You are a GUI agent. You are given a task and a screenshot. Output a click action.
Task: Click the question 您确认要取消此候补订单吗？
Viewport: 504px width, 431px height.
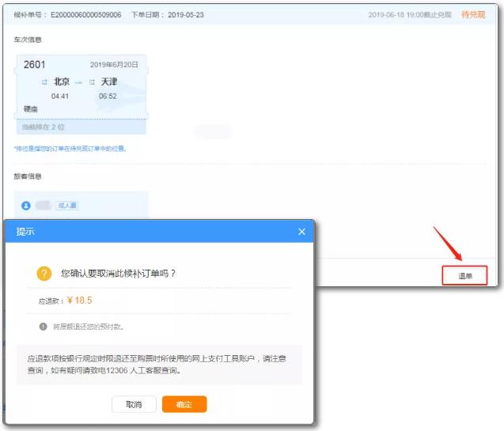coord(119,274)
